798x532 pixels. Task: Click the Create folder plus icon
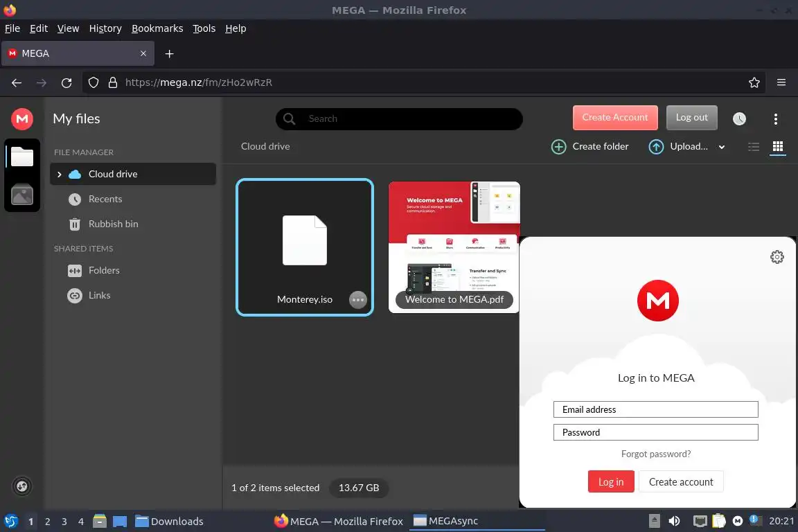click(558, 147)
